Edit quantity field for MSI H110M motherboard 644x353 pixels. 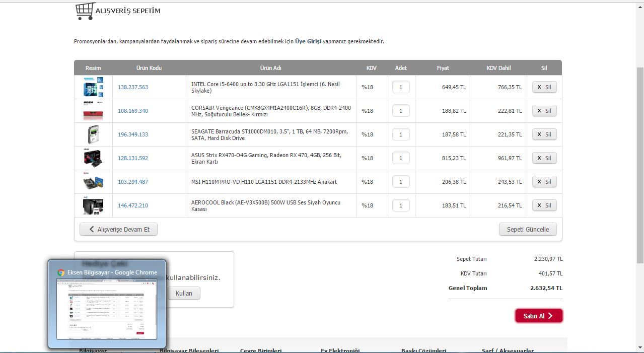coord(401,182)
